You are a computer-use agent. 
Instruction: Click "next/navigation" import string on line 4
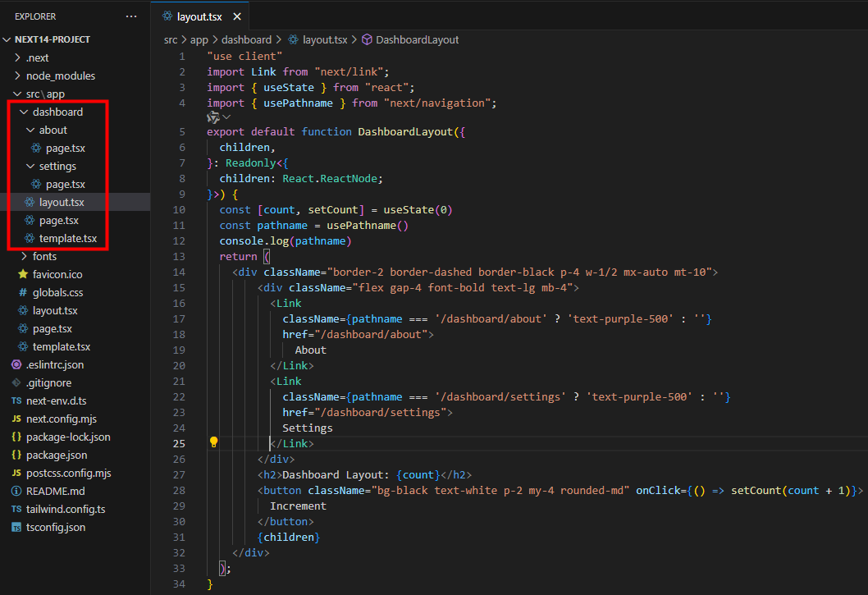[437, 103]
